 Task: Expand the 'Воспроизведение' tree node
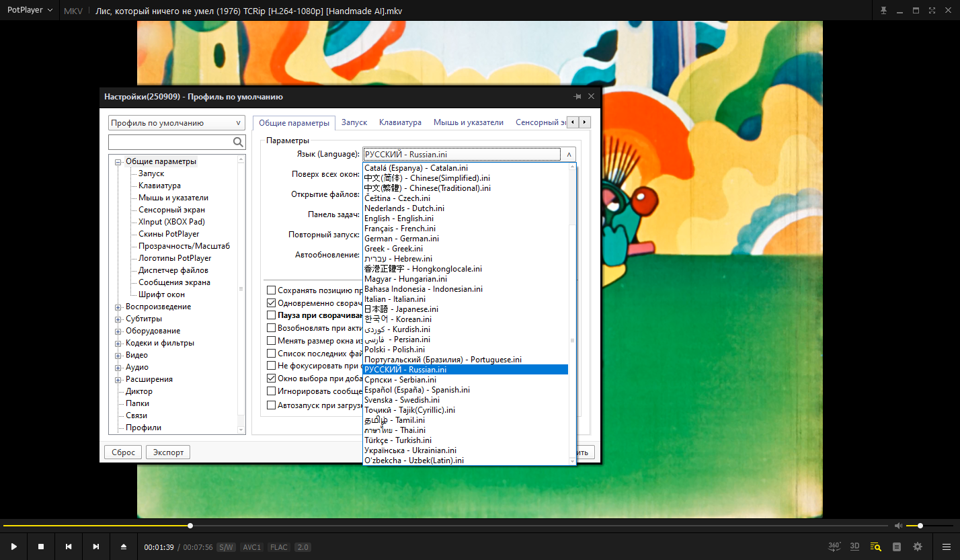coord(118,307)
